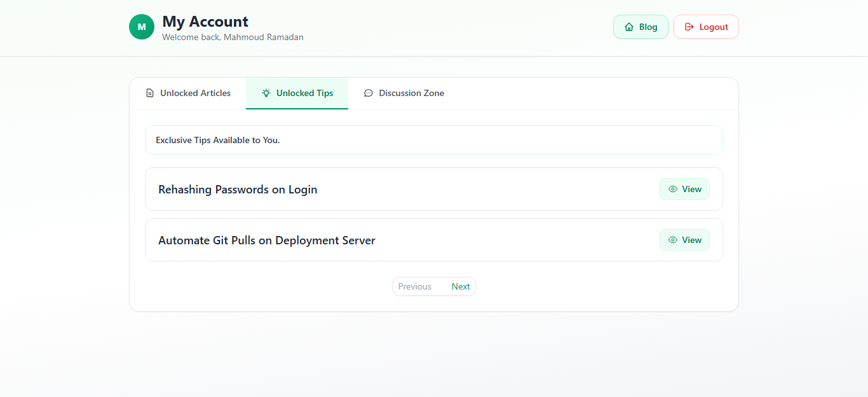
Task: Click eye icon for Automate Git Pulls tip
Action: click(x=673, y=240)
